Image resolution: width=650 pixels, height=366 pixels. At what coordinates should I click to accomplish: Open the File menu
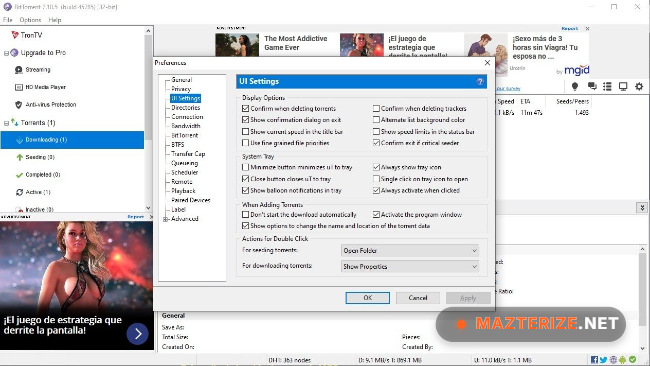(7, 20)
